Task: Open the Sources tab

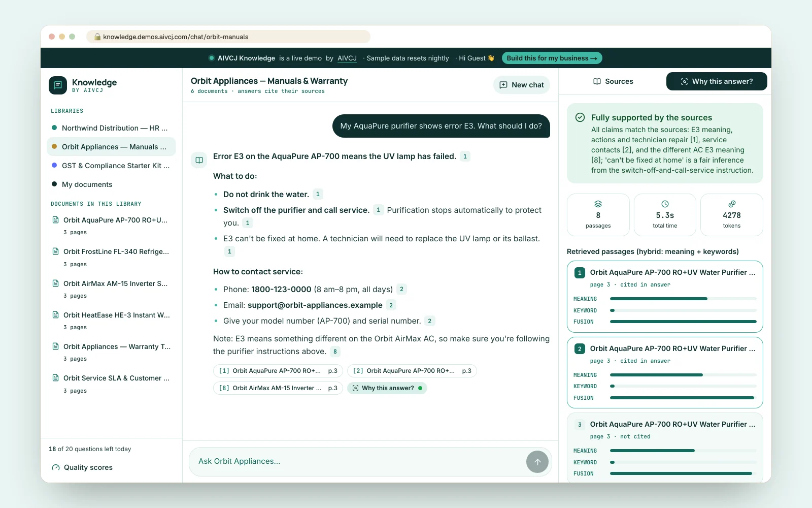Action: [x=613, y=81]
